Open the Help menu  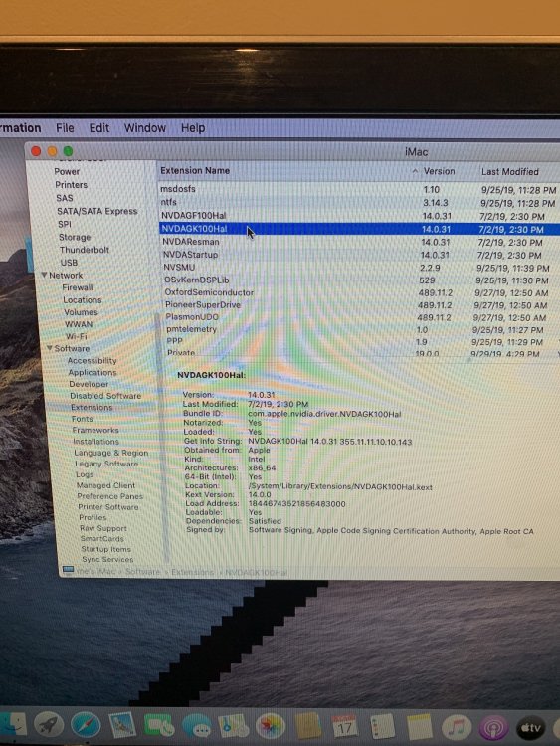click(x=193, y=128)
